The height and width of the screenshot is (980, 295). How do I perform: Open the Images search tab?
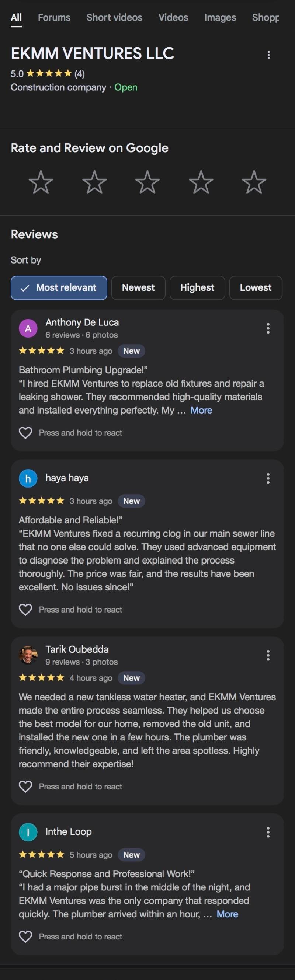coord(220,17)
